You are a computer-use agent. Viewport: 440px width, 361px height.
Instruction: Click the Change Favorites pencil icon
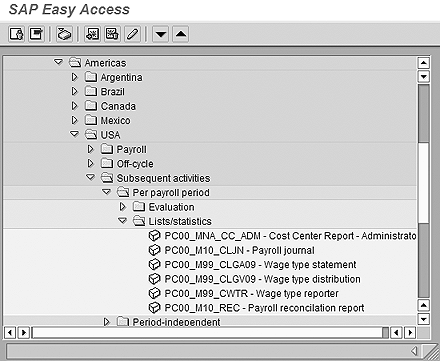pos(132,34)
